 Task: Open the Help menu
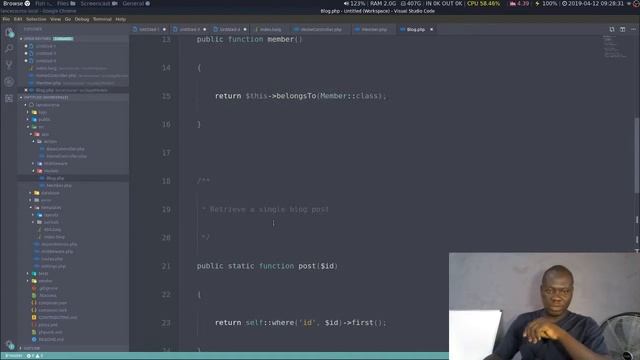click(x=120, y=19)
